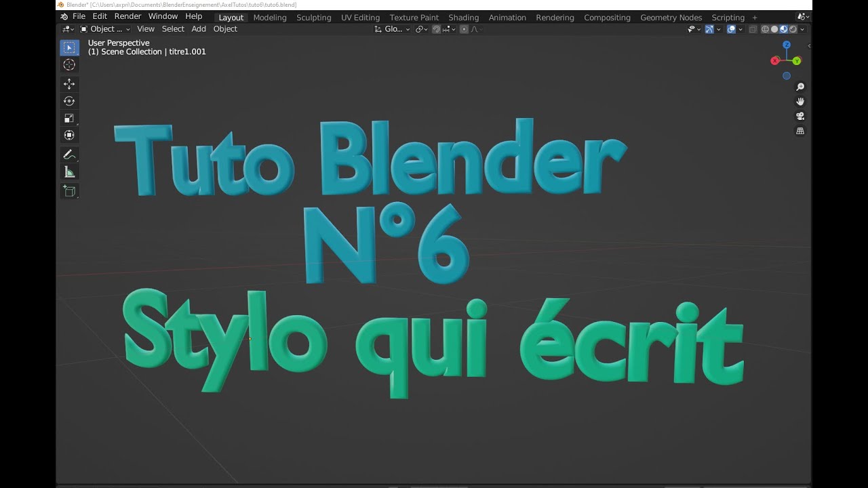Switch to the Sculpting workspace tab
Viewport: 868px width, 488px height.
pyautogui.click(x=314, y=18)
